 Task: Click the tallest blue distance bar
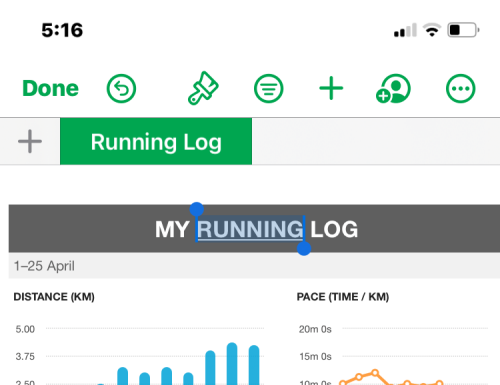coord(232,363)
